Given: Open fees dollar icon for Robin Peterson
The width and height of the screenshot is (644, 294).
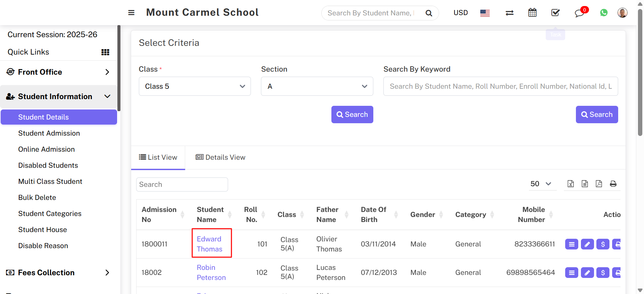Looking at the screenshot, I should pos(602,273).
